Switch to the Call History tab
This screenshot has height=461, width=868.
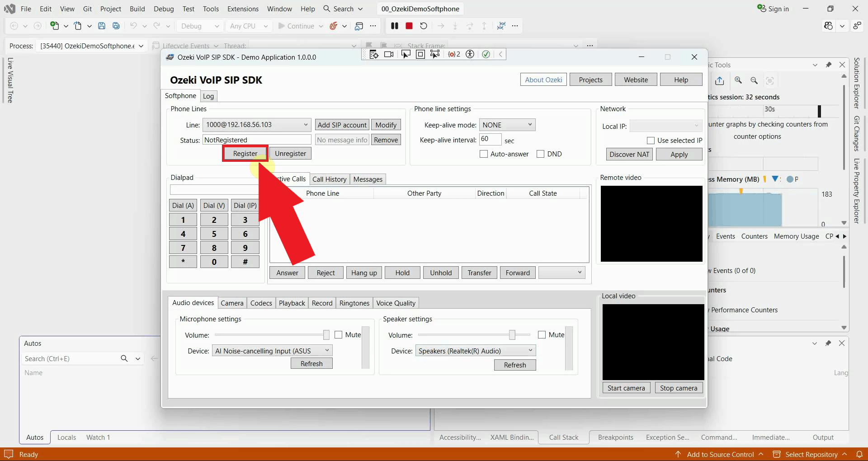click(x=329, y=179)
